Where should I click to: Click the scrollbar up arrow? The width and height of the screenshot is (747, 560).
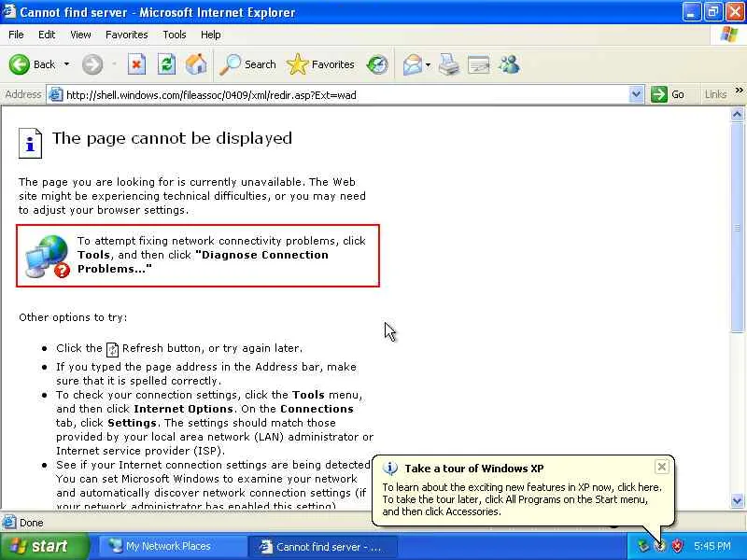(x=737, y=114)
